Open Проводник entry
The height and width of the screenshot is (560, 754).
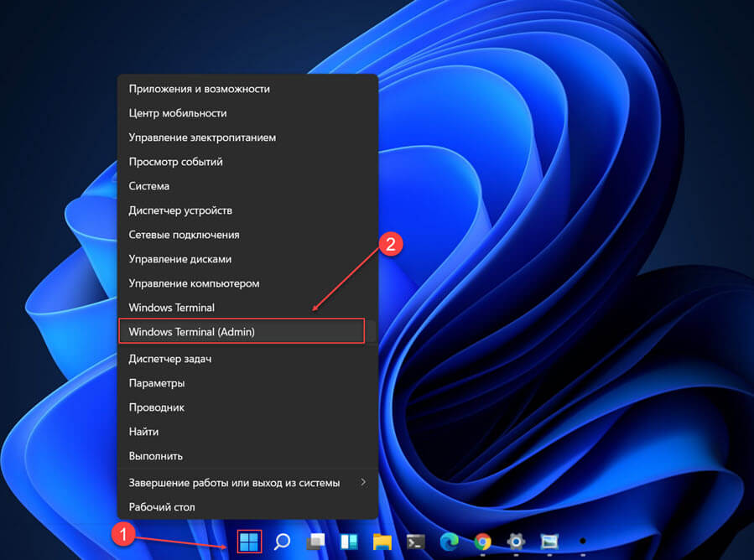click(x=247, y=407)
